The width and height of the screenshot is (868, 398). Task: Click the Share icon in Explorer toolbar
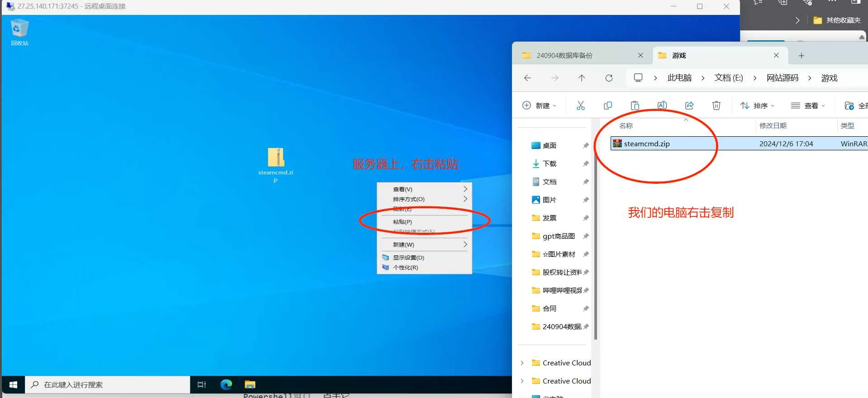[689, 105]
